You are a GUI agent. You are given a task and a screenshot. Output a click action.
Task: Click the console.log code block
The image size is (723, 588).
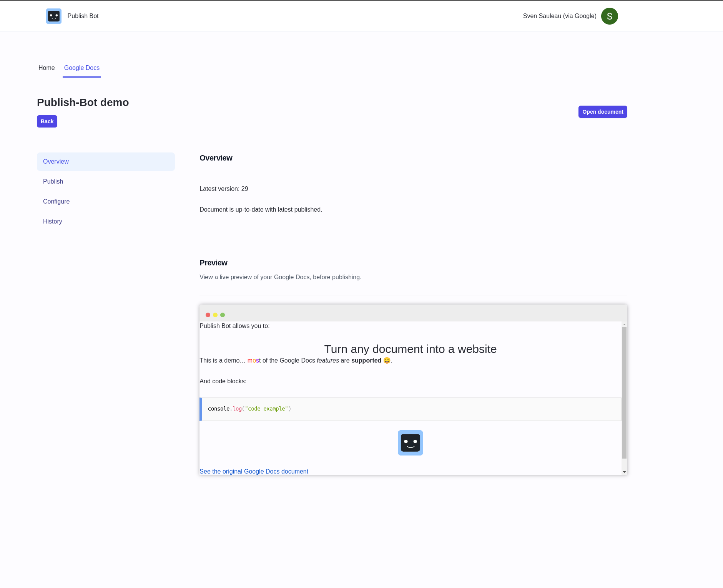pyautogui.click(x=411, y=409)
